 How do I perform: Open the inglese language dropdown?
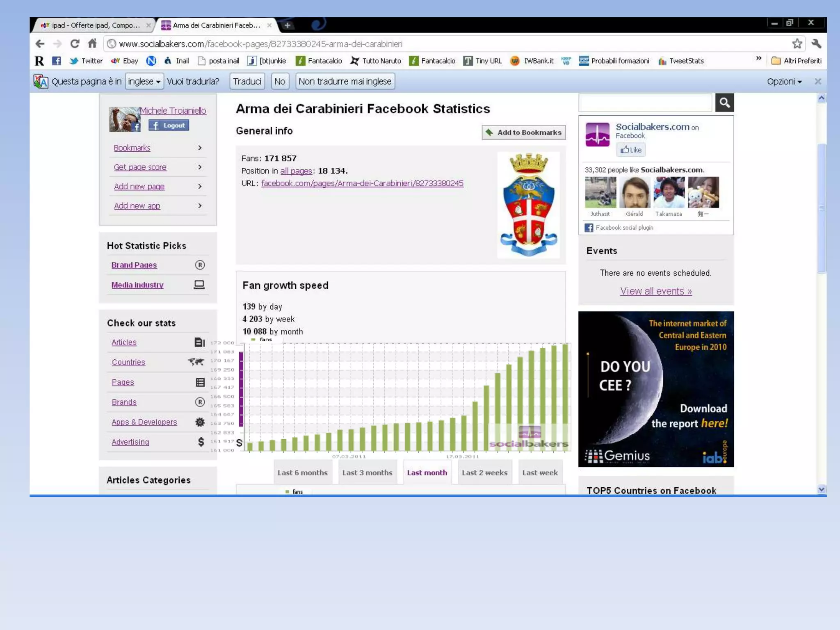(144, 81)
